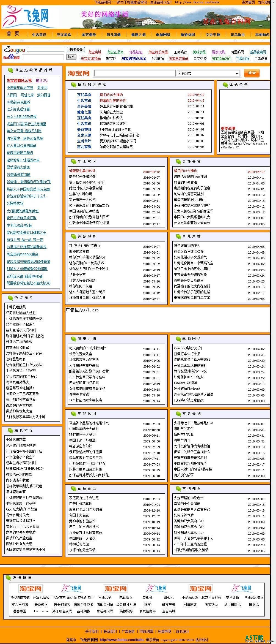Open 中国青年政治学院 sidebar link
Viewport: 276px width, 644px height.
tap(20, 88)
